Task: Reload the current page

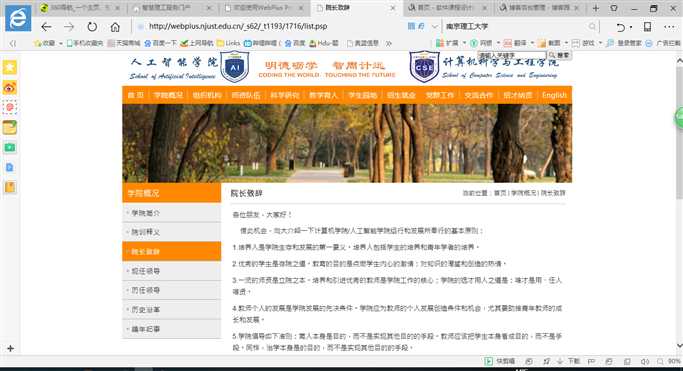Action: [x=92, y=27]
